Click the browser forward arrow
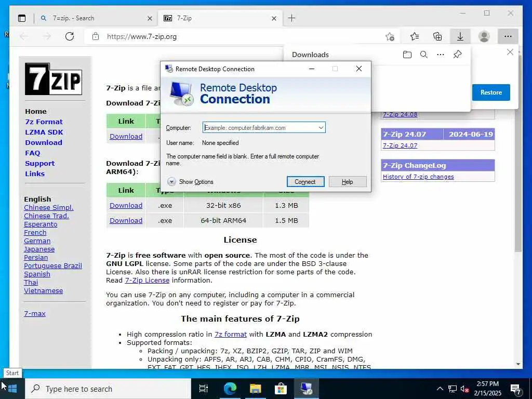Image resolution: width=532 pixels, height=399 pixels. point(47,36)
